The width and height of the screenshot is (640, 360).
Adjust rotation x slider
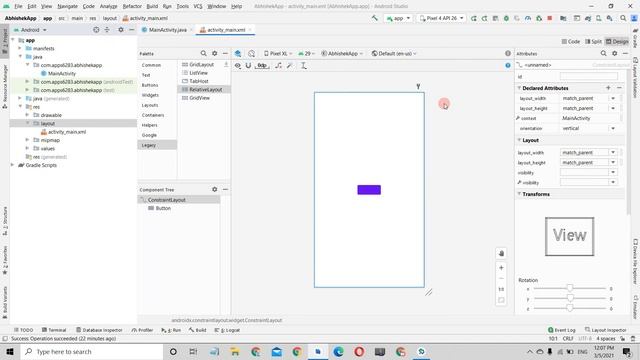(x=569, y=288)
